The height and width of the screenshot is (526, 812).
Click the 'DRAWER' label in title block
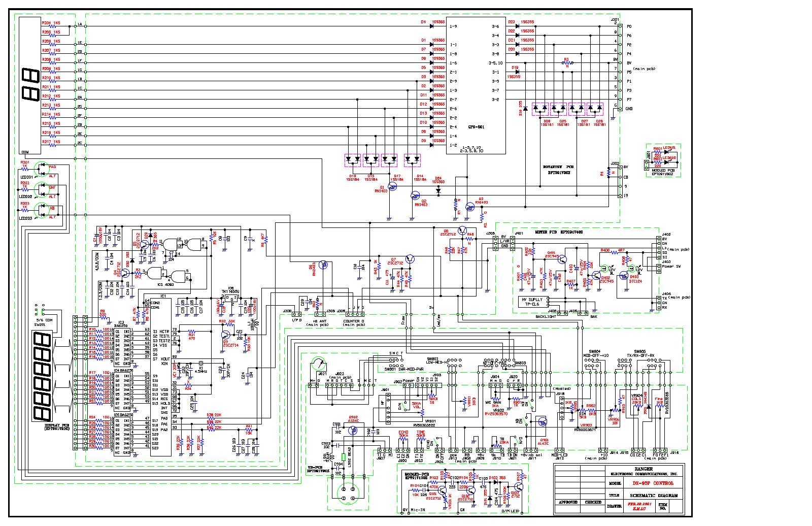pos(615,506)
